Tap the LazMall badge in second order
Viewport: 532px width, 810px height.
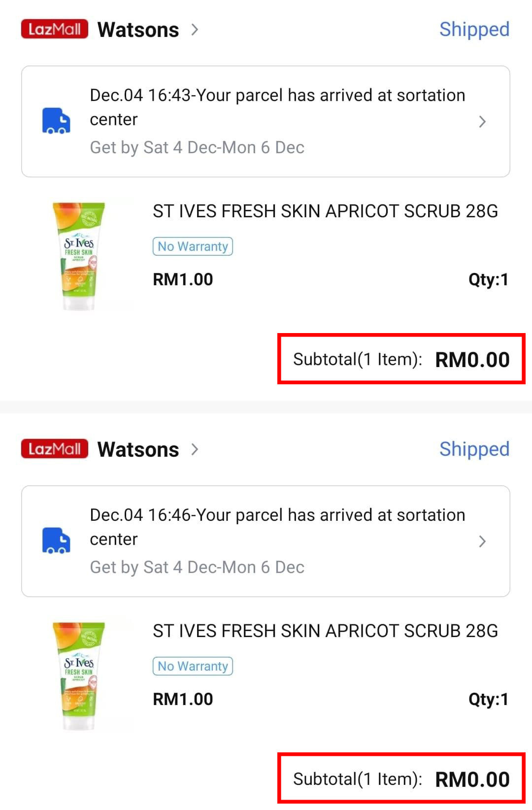(x=54, y=449)
